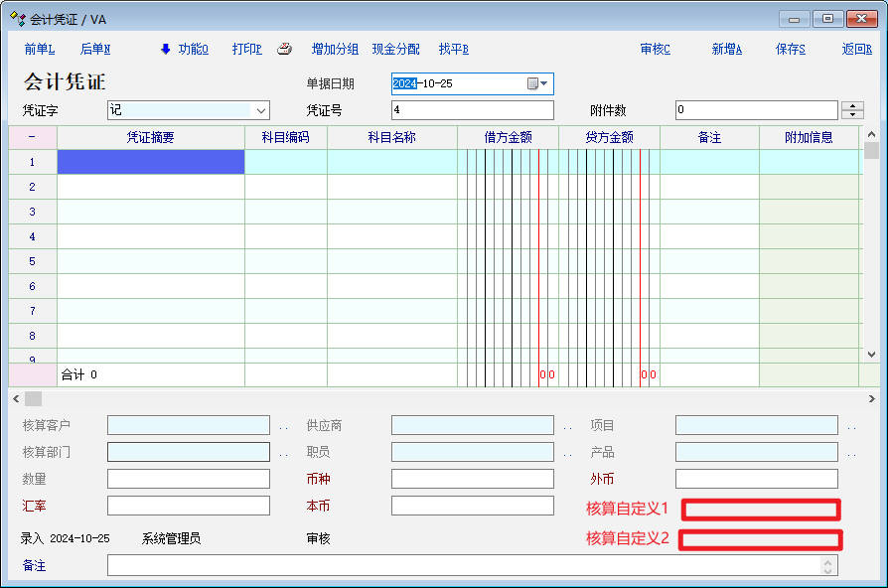Click the printer icon in the toolbar
The image size is (888, 588).
[x=284, y=50]
